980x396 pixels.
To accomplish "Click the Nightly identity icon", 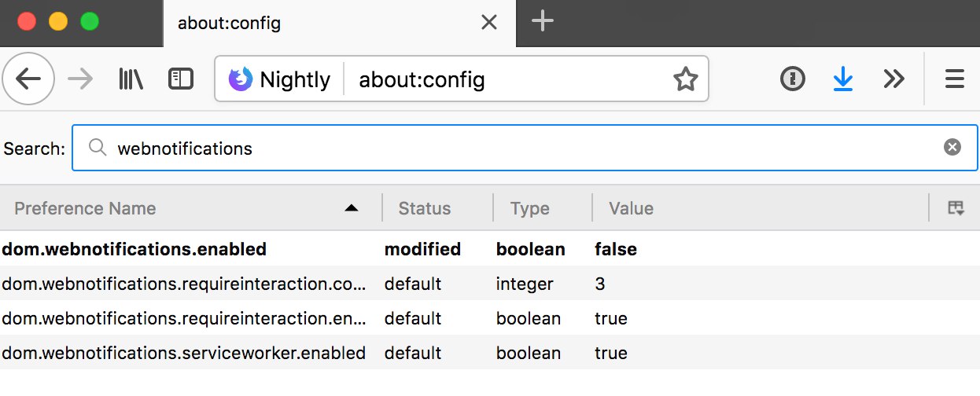I will tap(241, 79).
